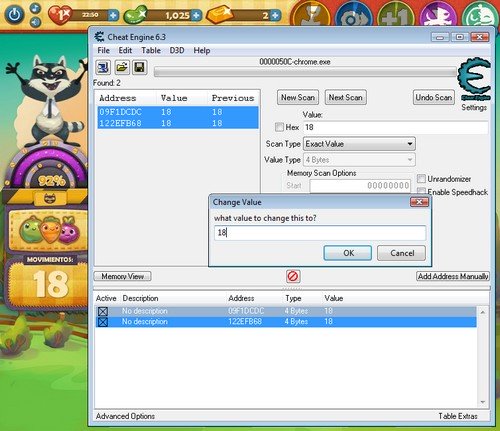The image size is (500, 431).
Task: Select found address 09F1DCDC row
Action: (x=178, y=112)
